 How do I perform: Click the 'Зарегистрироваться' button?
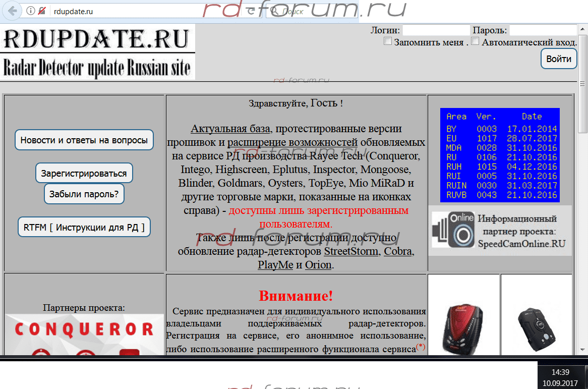pyautogui.click(x=84, y=173)
